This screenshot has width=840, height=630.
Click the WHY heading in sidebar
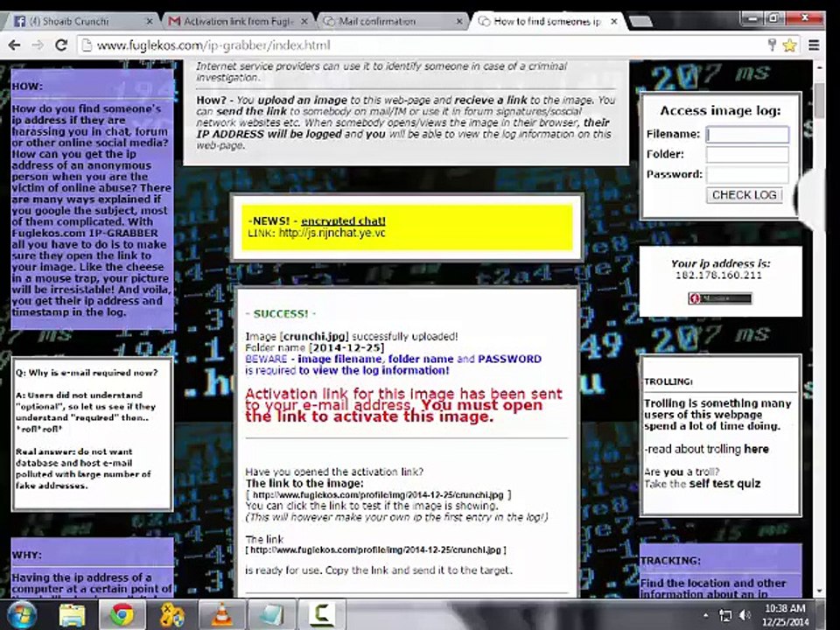coord(27,555)
